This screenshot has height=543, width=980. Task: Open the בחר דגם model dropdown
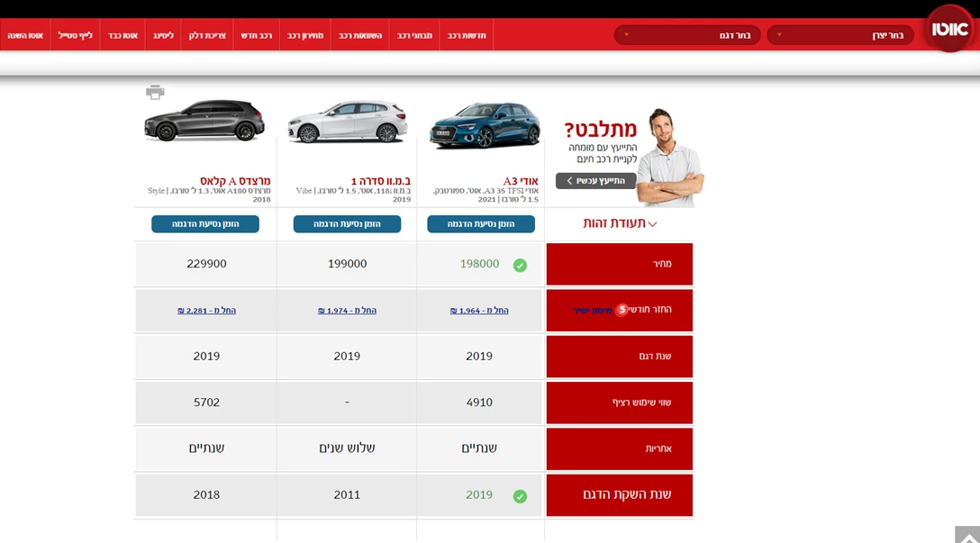[687, 35]
